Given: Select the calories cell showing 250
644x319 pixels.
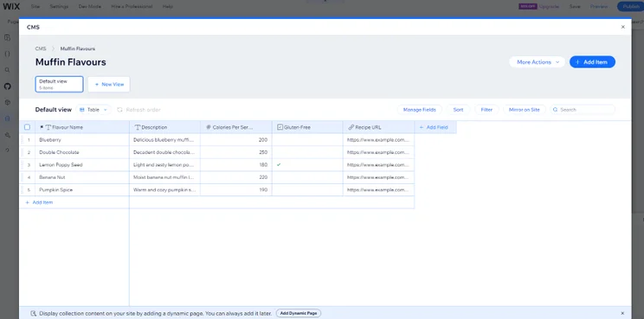Looking at the screenshot, I should click(236, 152).
